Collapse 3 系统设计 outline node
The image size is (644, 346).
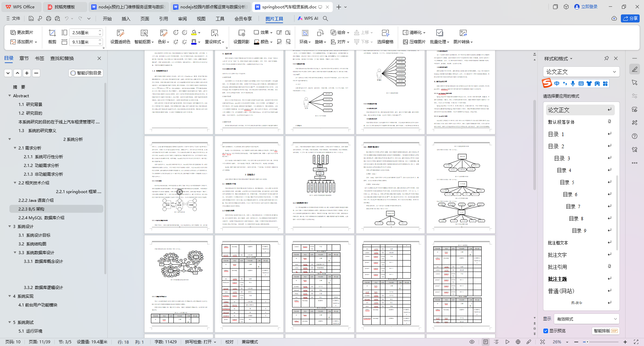[9, 226]
